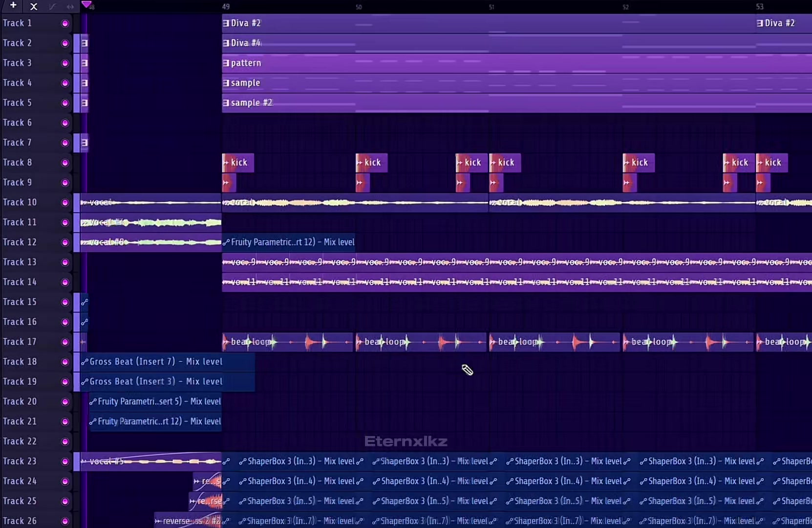Select the small pattern clip on Track 2
Viewport: 812px width, 528px height.
(85, 43)
